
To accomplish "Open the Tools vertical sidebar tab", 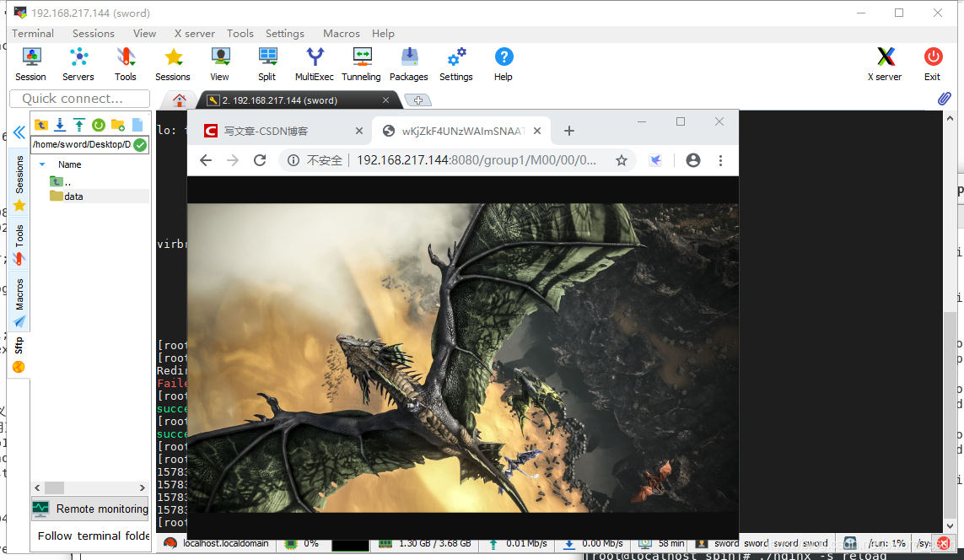I will [x=19, y=244].
